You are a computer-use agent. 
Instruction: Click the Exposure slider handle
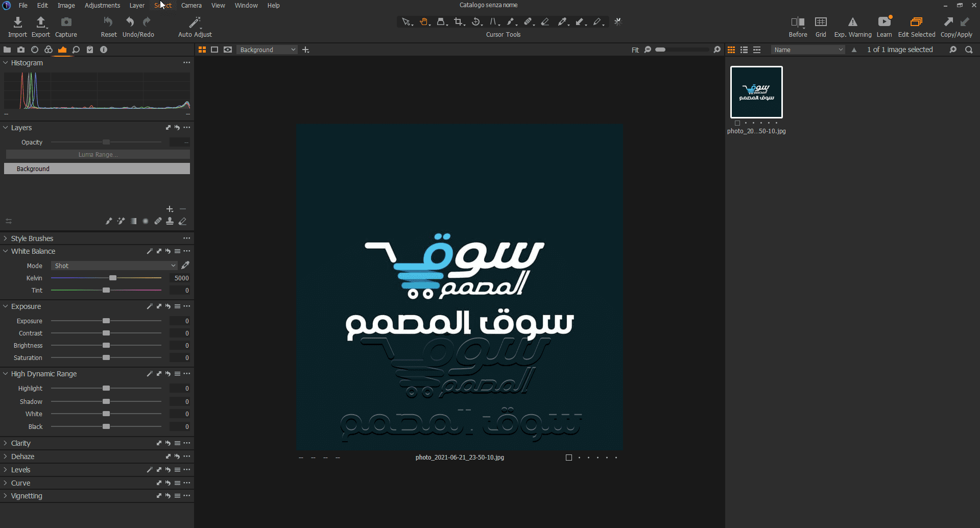pyautogui.click(x=106, y=321)
